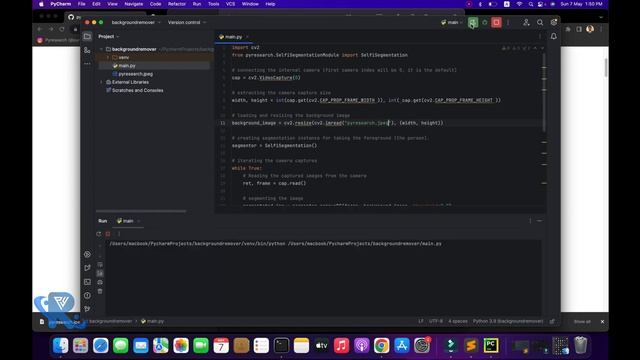Open the Structure tool window icon

[87, 50]
